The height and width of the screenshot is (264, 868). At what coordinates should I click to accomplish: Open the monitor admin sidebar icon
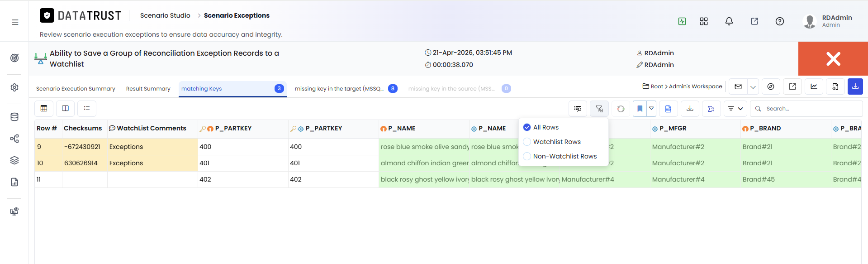[x=14, y=211]
